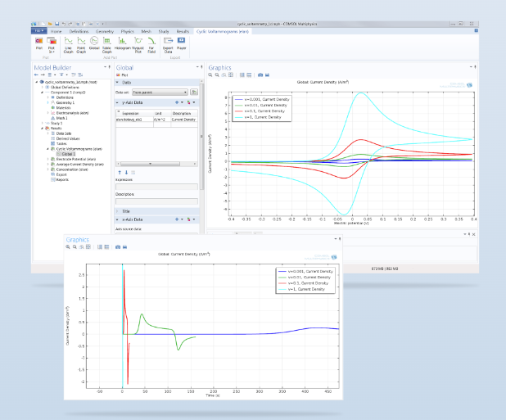This screenshot has width=506, height=420.
Task: Click Model Builder forward arrow
Action: pos(43,75)
